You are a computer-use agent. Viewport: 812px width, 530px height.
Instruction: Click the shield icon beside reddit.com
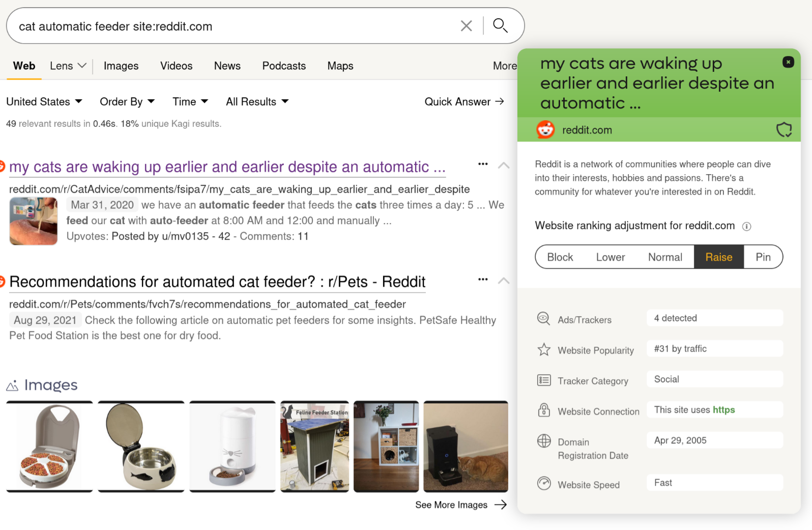[x=784, y=130]
